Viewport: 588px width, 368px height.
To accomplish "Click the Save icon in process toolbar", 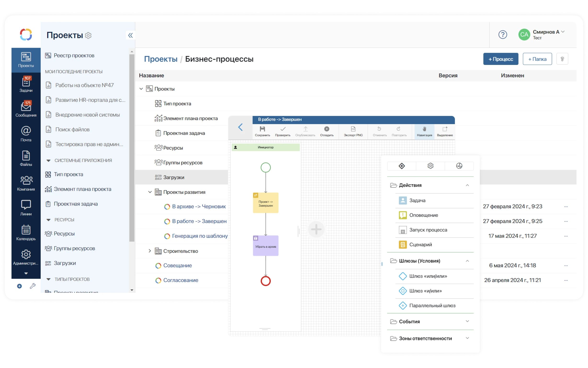I will point(262,129).
